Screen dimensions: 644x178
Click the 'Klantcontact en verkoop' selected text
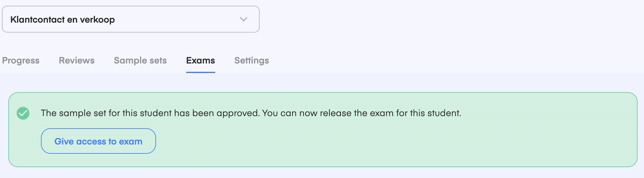[x=63, y=19]
